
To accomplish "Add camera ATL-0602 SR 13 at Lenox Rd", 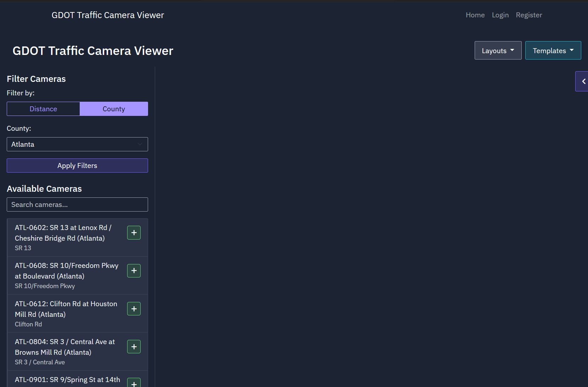I will point(134,233).
